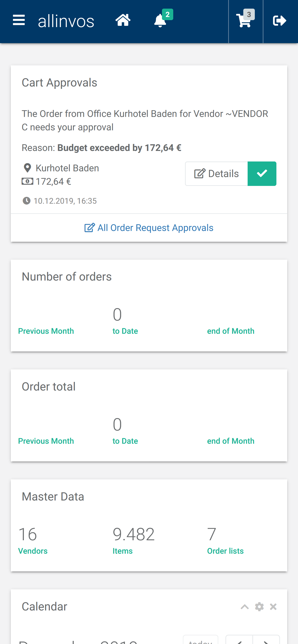The width and height of the screenshot is (298, 644).
Task: Open the Order lists link
Action: coord(225,551)
